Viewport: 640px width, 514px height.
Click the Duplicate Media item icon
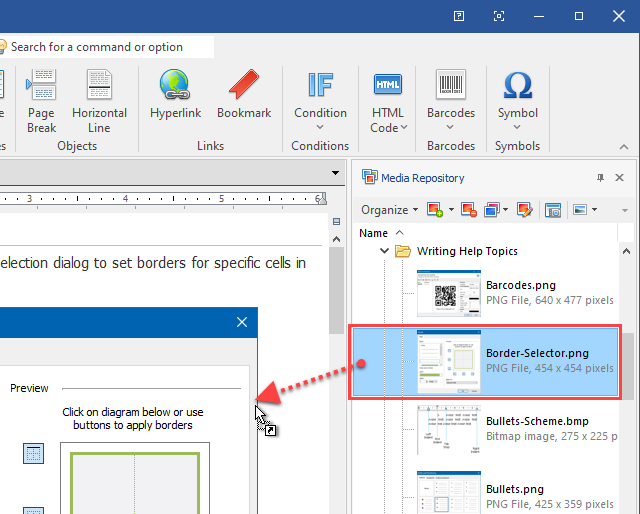491,210
